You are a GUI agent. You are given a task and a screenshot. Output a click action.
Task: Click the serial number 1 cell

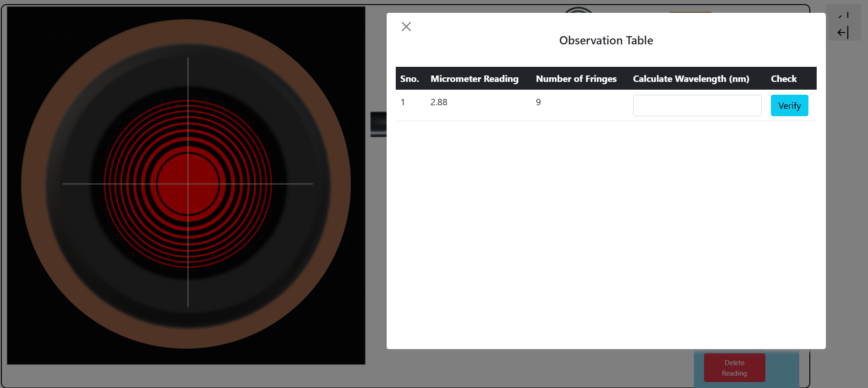pyautogui.click(x=403, y=102)
